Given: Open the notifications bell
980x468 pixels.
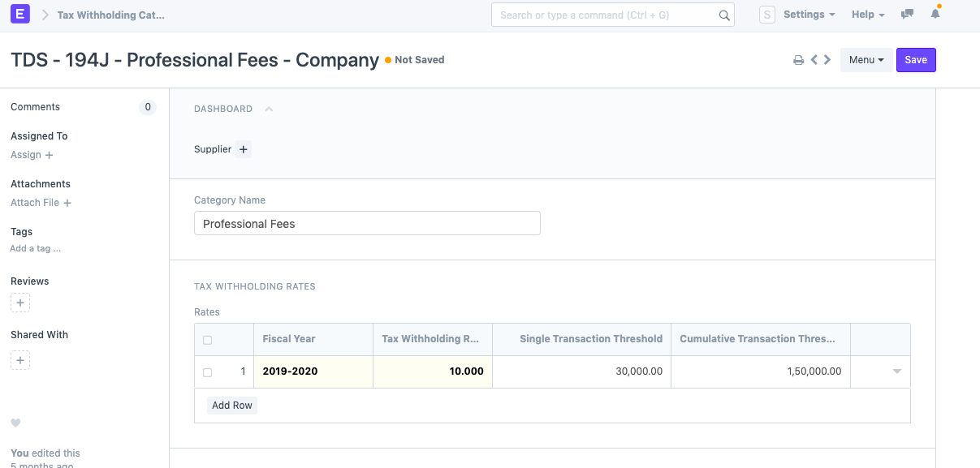Looking at the screenshot, I should pyautogui.click(x=935, y=15).
